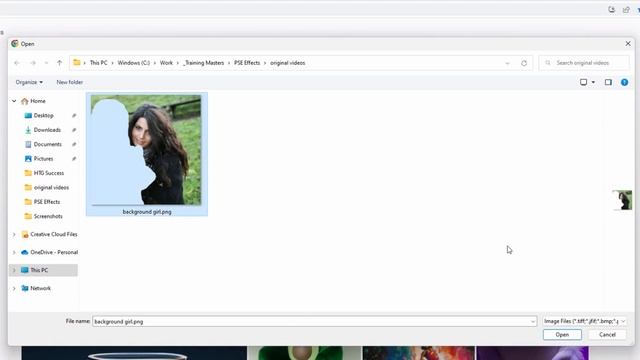Toggle the pin on the Downloads row
The width and height of the screenshot is (640, 360).
coord(74,130)
